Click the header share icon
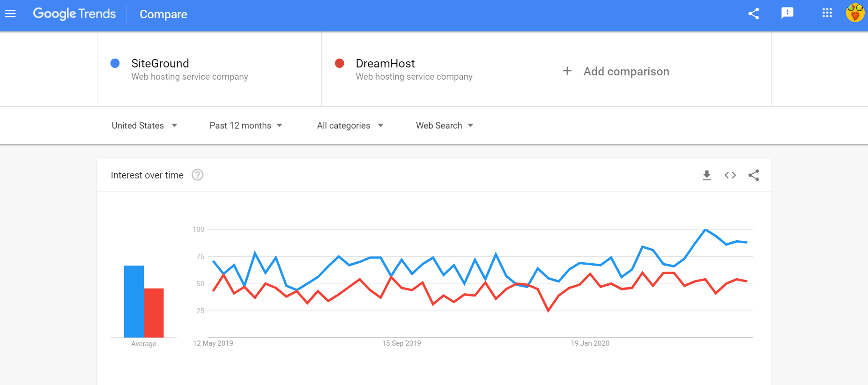The width and height of the screenshot is (868, 385). [x=754, y=14]
